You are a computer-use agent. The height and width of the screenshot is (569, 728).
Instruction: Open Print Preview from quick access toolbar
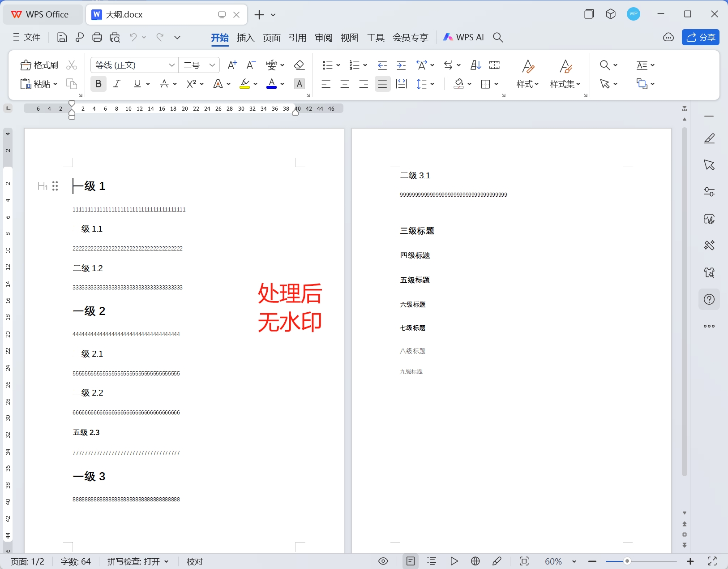pos(115,37)
